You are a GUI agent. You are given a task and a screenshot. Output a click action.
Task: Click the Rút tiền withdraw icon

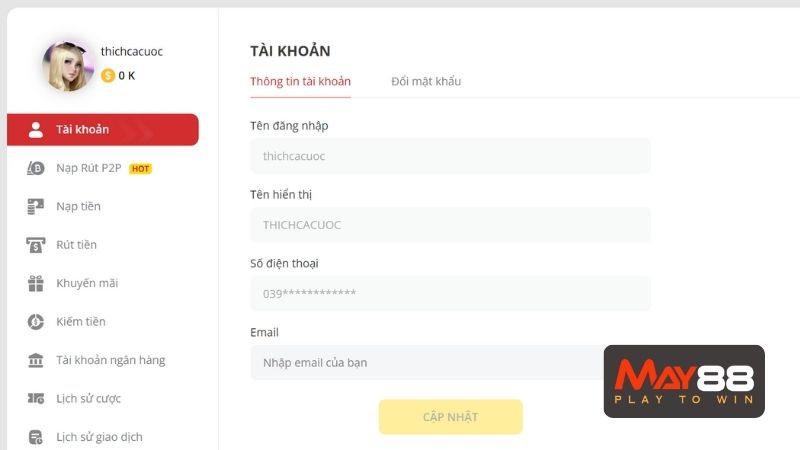point(36,245)
